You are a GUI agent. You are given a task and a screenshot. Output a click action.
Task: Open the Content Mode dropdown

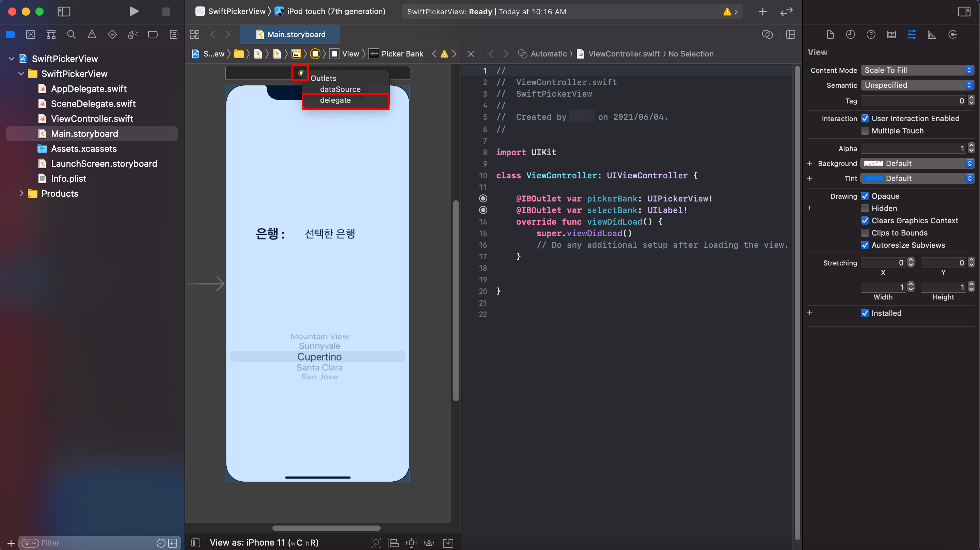pos(917,70)
